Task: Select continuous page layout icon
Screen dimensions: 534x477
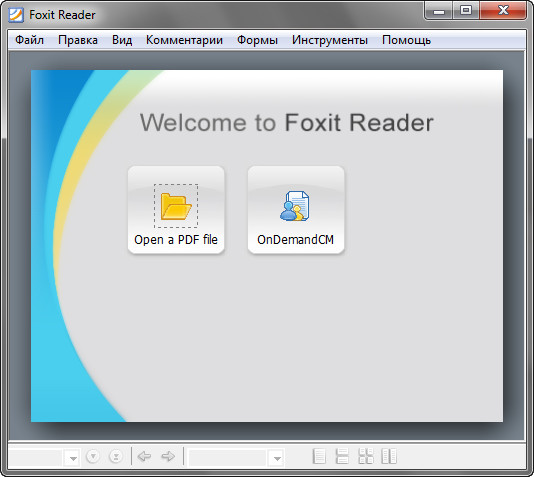Action: point(342,456)
